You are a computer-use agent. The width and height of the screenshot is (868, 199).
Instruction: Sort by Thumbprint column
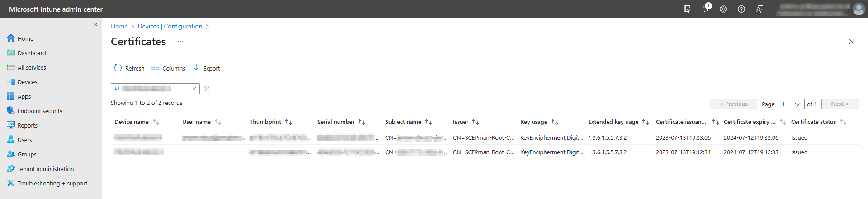coord(288,122)
